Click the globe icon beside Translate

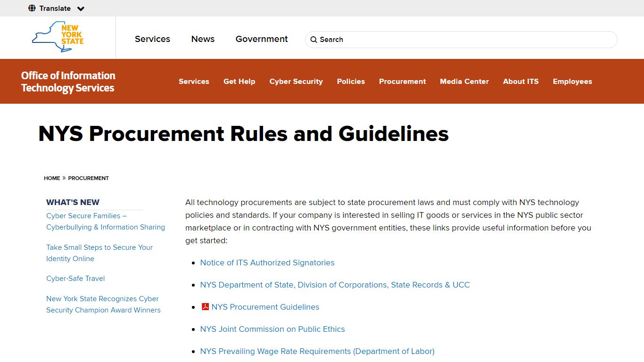click(x=32, y=8)
